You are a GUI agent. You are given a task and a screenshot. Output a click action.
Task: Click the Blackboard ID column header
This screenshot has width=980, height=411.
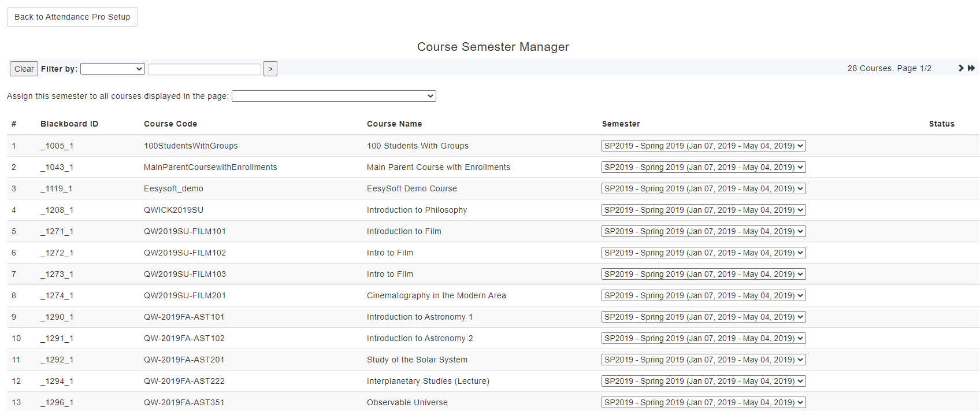[x=69, y=124]
